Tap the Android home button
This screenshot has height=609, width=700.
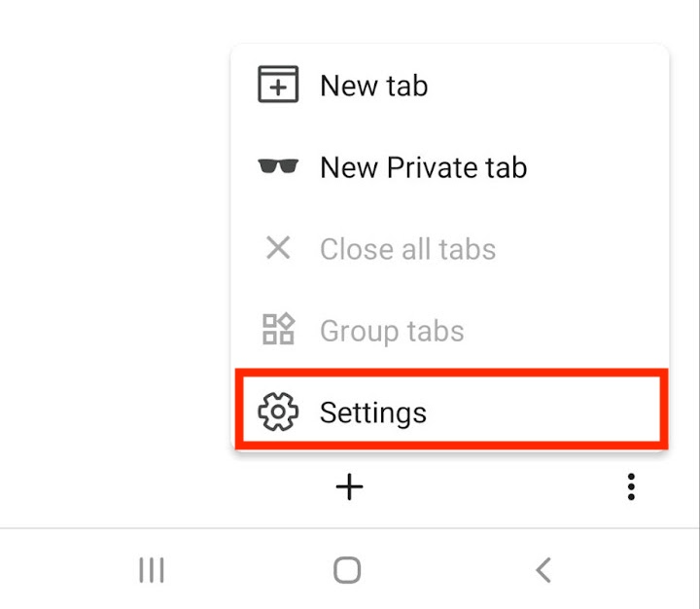347,570
